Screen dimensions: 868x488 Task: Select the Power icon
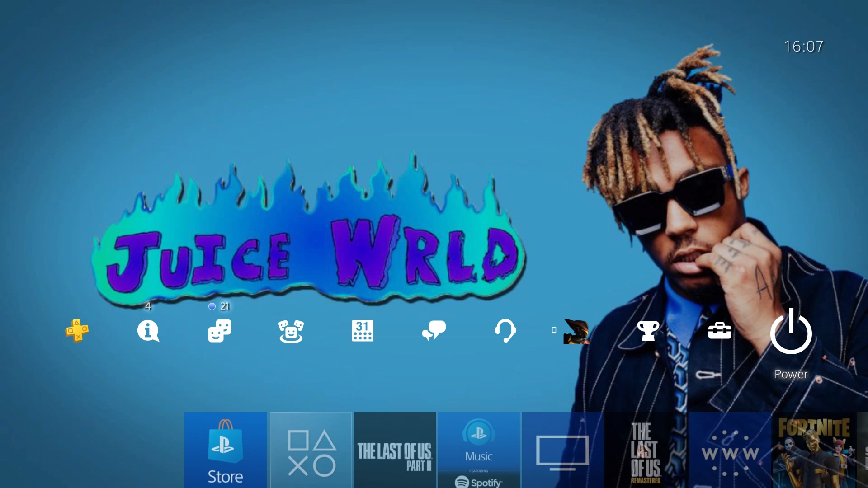tap(791, 331)
